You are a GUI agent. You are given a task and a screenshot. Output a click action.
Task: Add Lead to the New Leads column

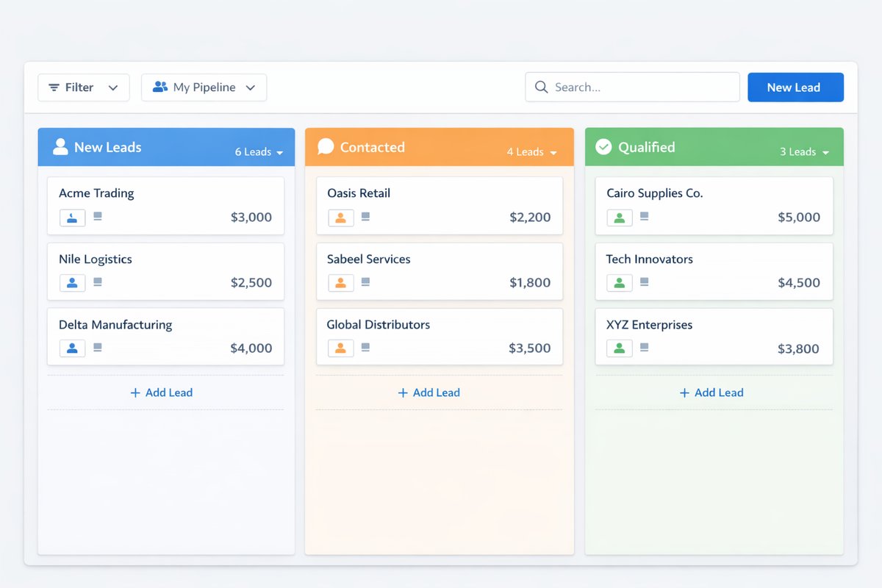pos(162,392)
